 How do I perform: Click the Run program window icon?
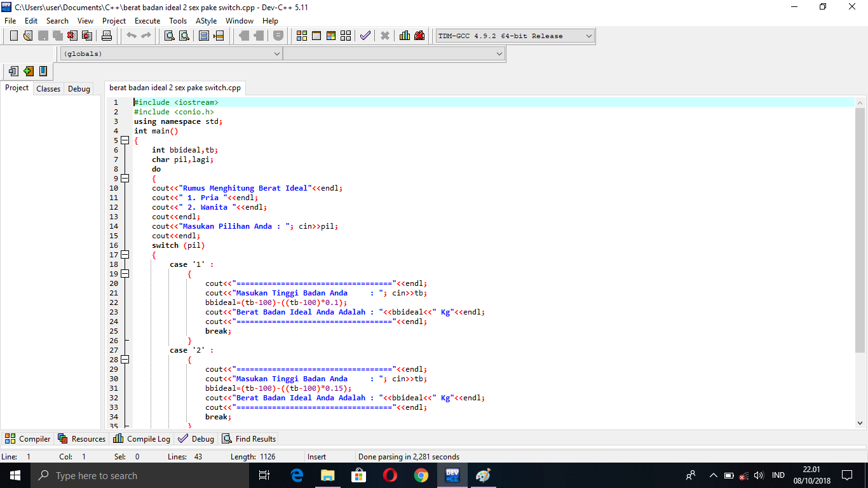pos(316,36)
